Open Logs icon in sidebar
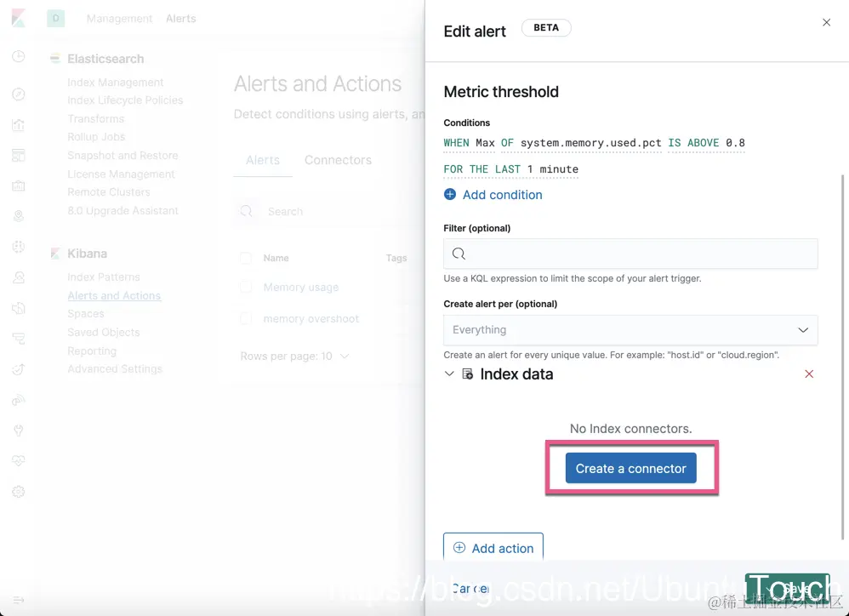 [x=19, y=308]
